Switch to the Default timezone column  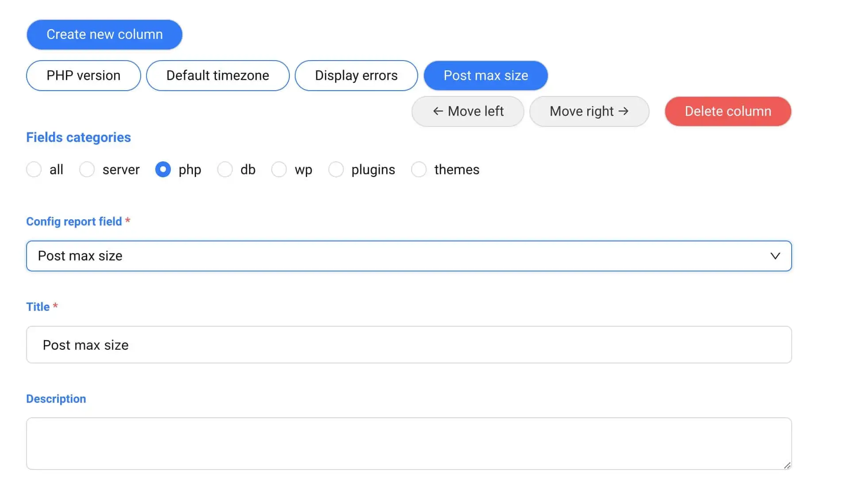(x=217, y=75)
